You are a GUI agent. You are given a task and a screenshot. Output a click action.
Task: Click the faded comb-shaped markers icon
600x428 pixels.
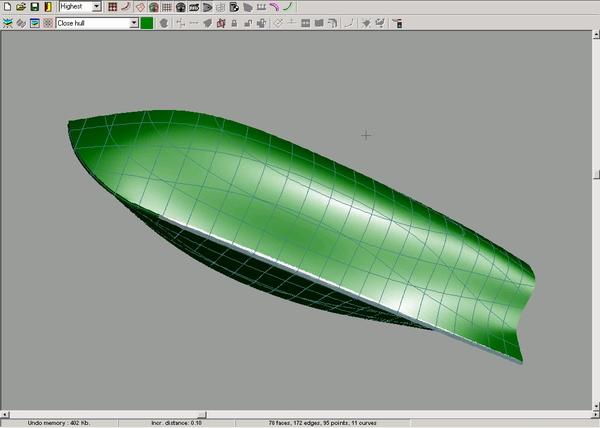coord(261,7)
